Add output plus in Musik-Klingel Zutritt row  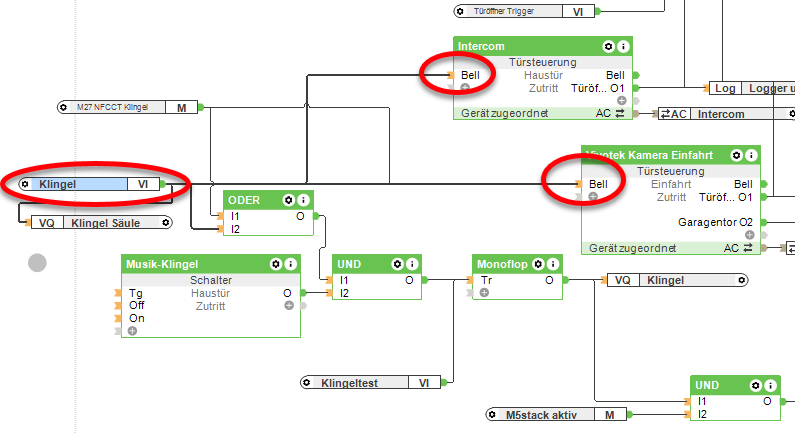289,306
